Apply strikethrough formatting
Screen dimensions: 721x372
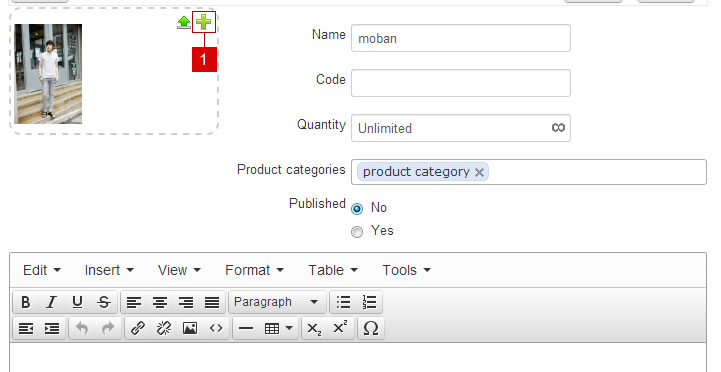coord(104,302)
